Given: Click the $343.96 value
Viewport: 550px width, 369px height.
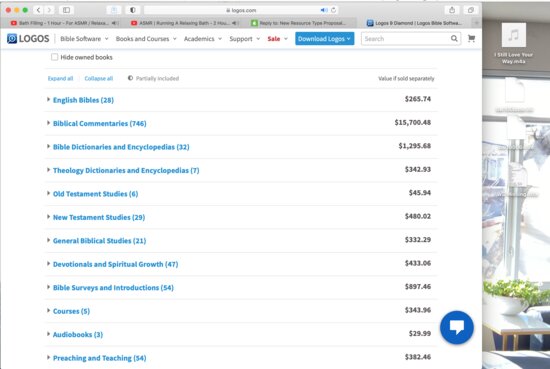Looking at the screenshot, I should (x=418, y=310).
